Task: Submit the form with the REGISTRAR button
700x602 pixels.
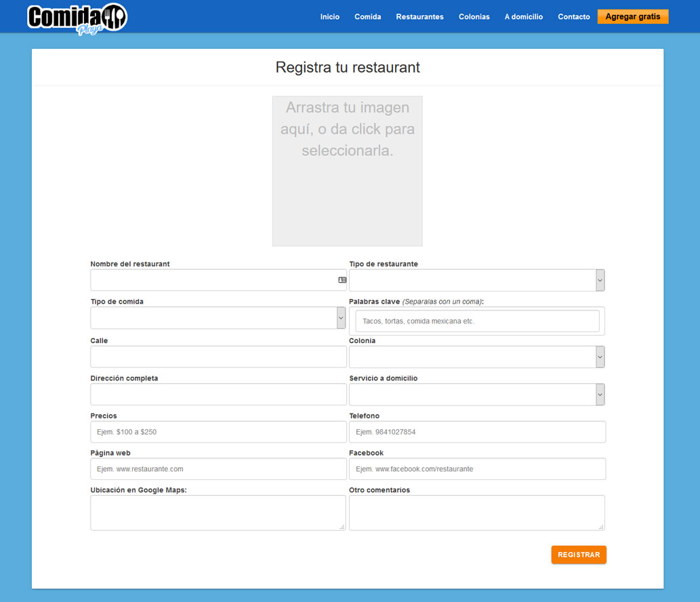Action: pos(578,555)
